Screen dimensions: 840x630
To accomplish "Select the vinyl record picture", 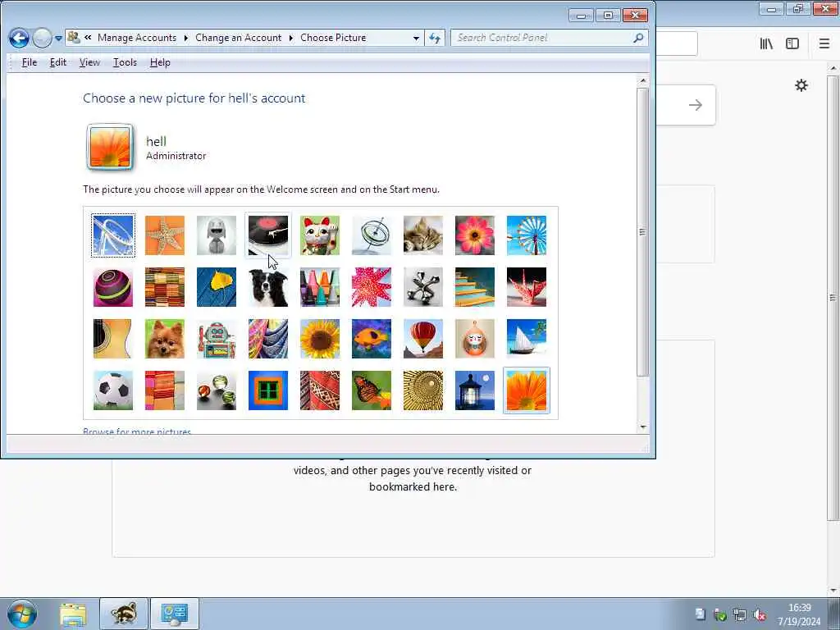I will point(268,235).
